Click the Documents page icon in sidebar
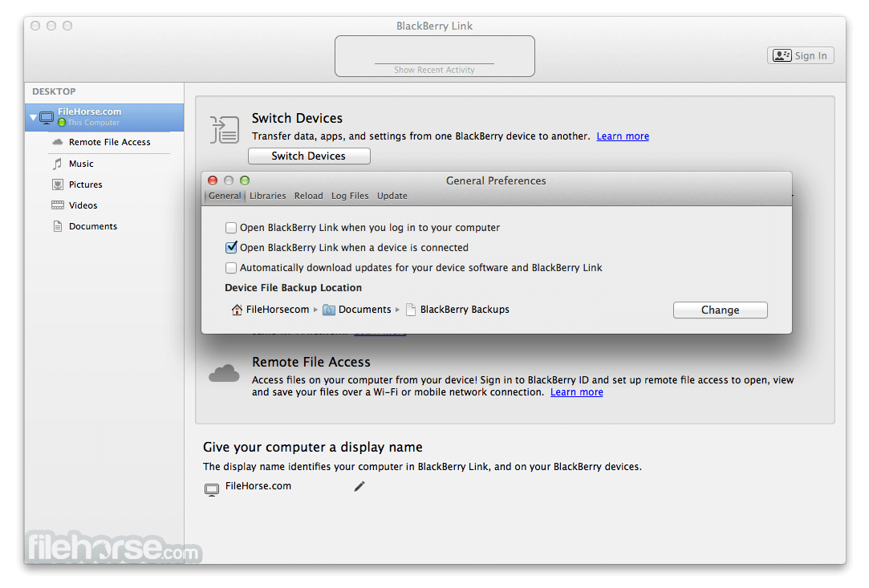The image size is (869, 588). [57, 226]
